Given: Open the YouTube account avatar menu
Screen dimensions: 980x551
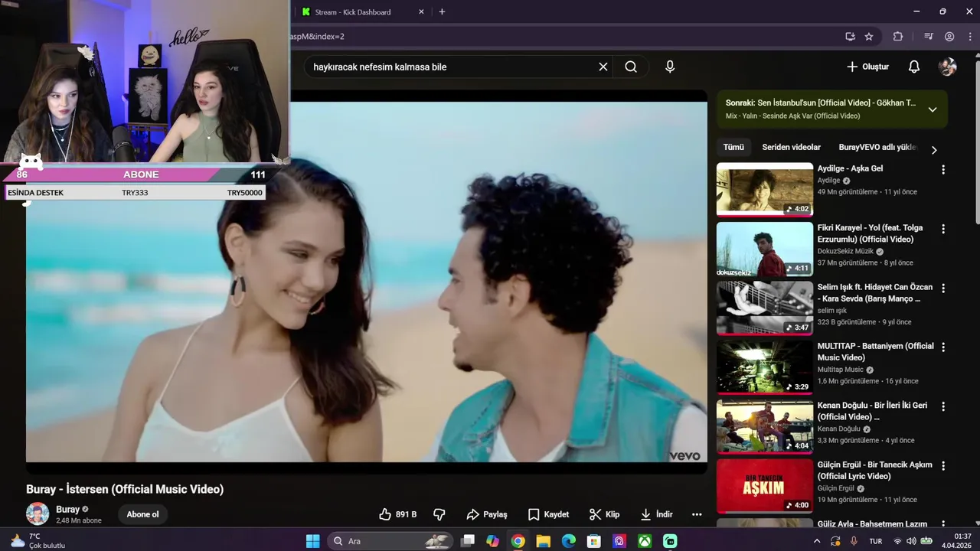Looking at the screenshot, I should [948, 67].
